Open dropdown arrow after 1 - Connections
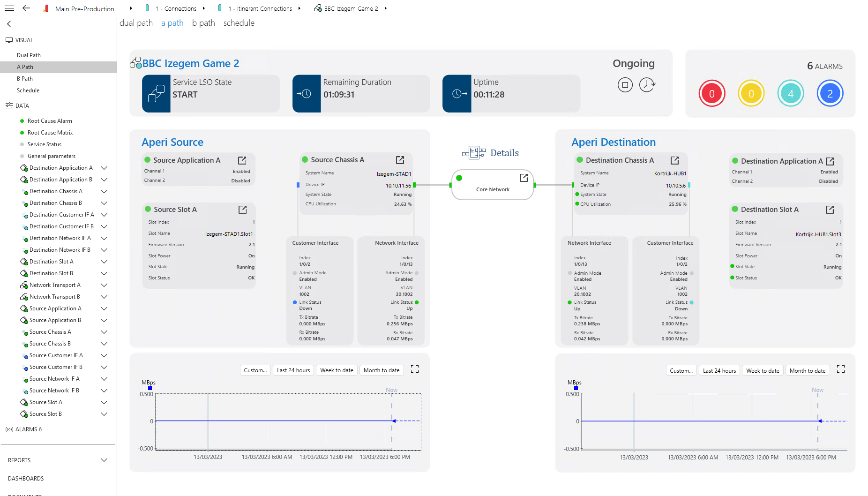 pos(204,8)
